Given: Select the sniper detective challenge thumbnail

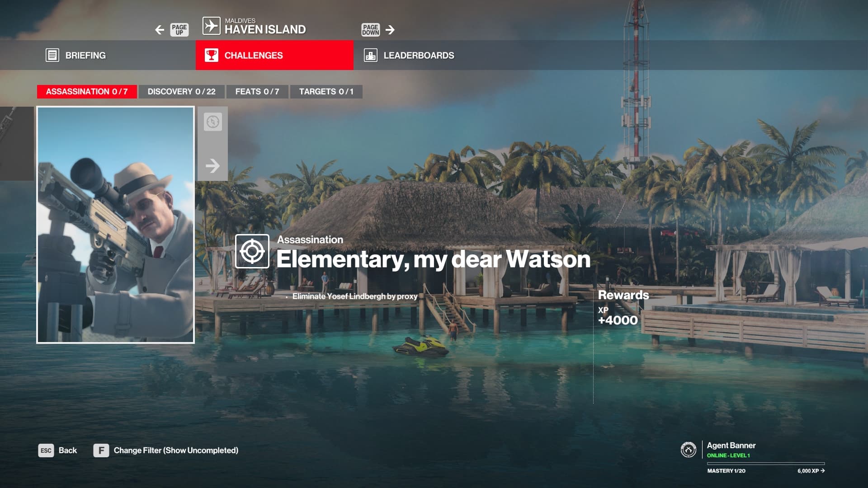Looking at the screenshot, I should click(x=115, y=225).
